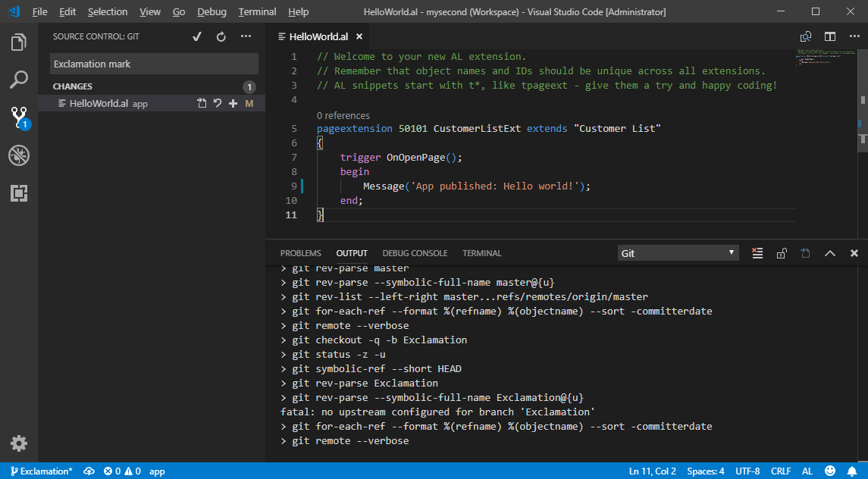Clear the output panel
Image resolution: width=868 pixels, height=479 pixels.
click(757, 253)
